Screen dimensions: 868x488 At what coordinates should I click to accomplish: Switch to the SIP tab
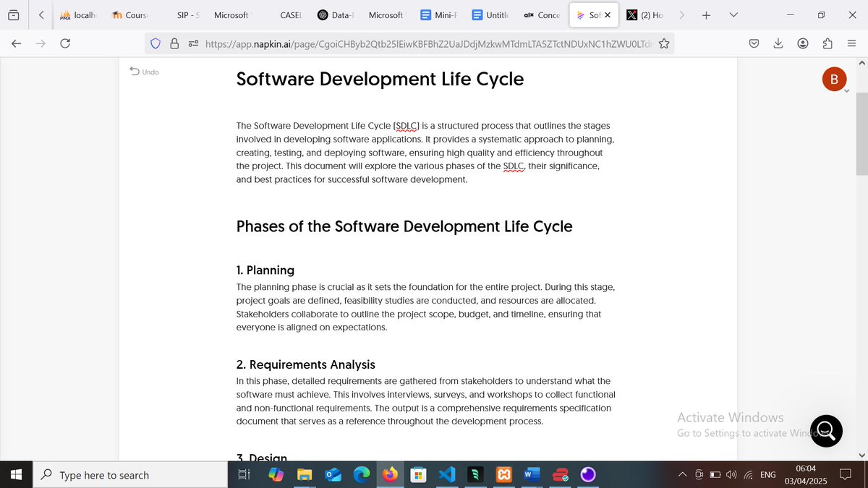[x=188, y=14]
